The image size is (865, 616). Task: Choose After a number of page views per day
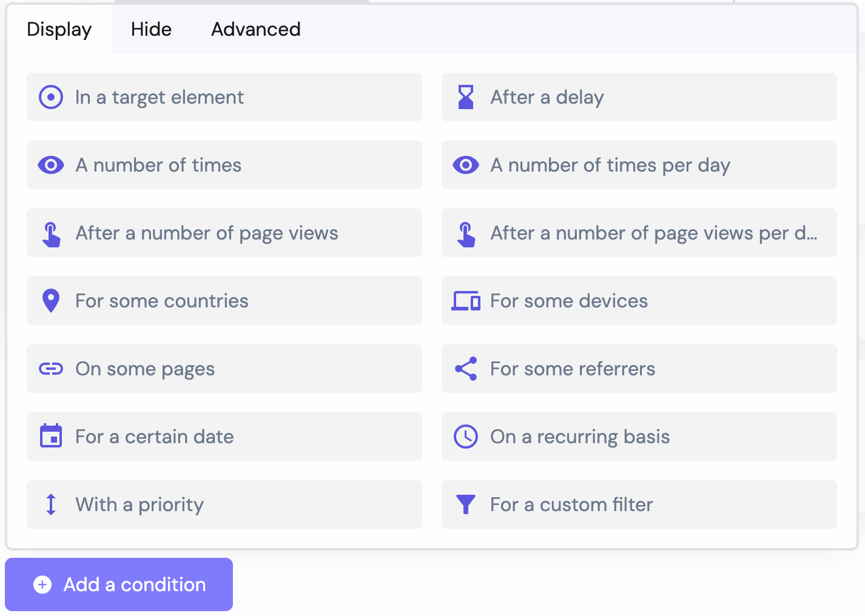pos(639,233)
